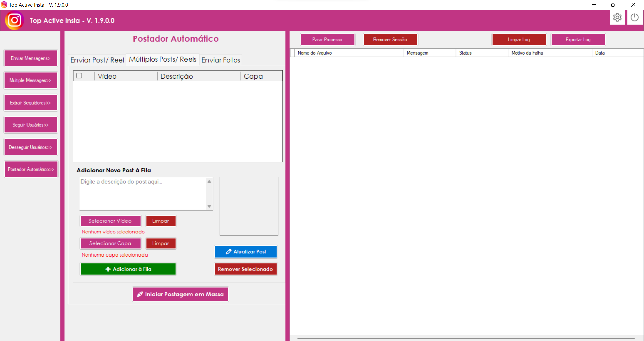Click the cover preview thumbnail box

pyautogui.click(x=249, y=206)
